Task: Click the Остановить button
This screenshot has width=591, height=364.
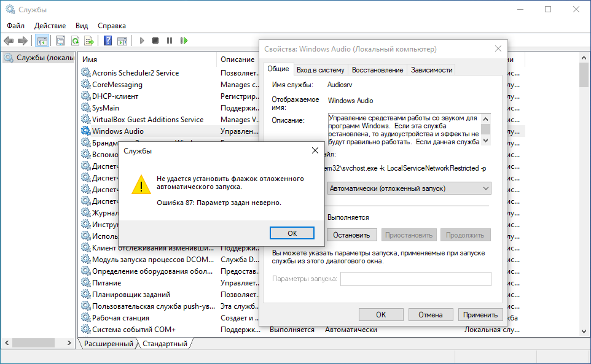Action: click(351, 235)
